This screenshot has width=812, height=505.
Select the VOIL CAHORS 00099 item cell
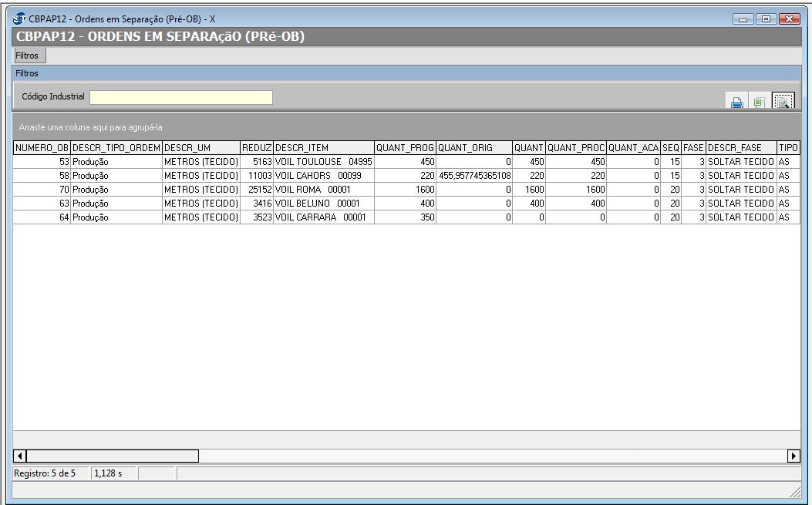pos(323,176)
